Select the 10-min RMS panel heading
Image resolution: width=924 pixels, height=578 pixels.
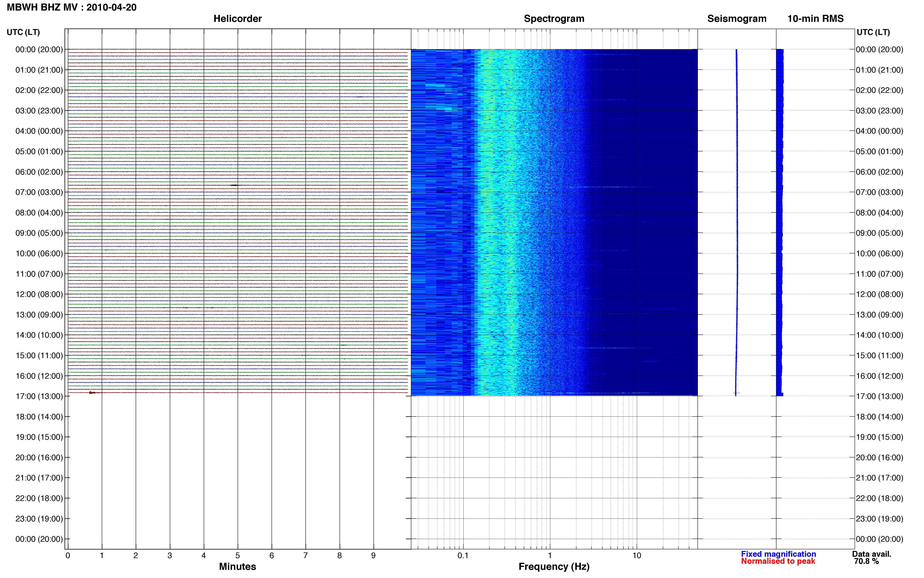815,19
